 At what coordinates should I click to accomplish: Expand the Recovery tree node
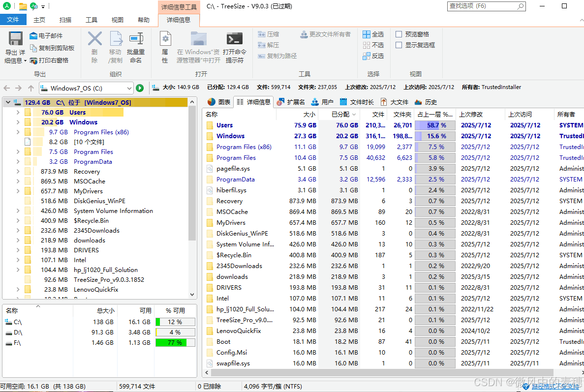coord(18,171)
